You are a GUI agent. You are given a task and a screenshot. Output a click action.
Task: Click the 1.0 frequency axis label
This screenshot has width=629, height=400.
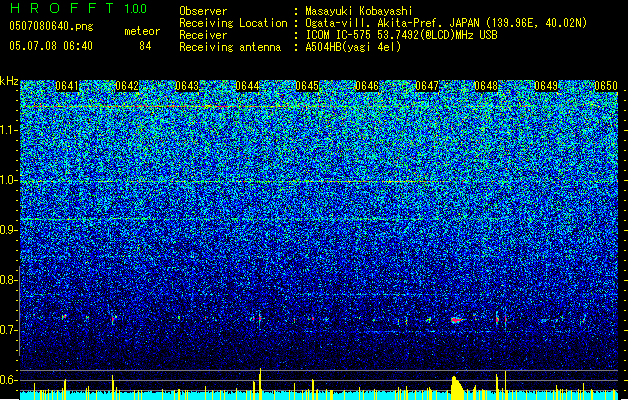[x=9, y=180]
